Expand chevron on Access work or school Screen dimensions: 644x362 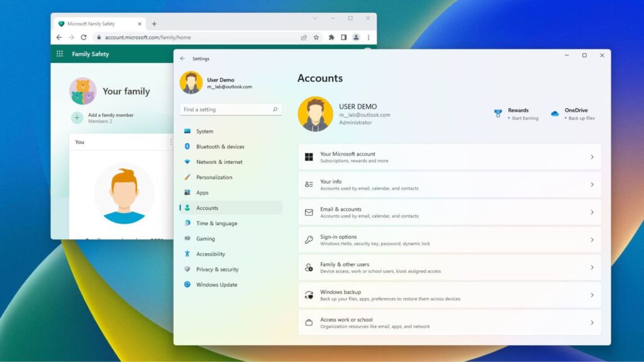point(592,322)
